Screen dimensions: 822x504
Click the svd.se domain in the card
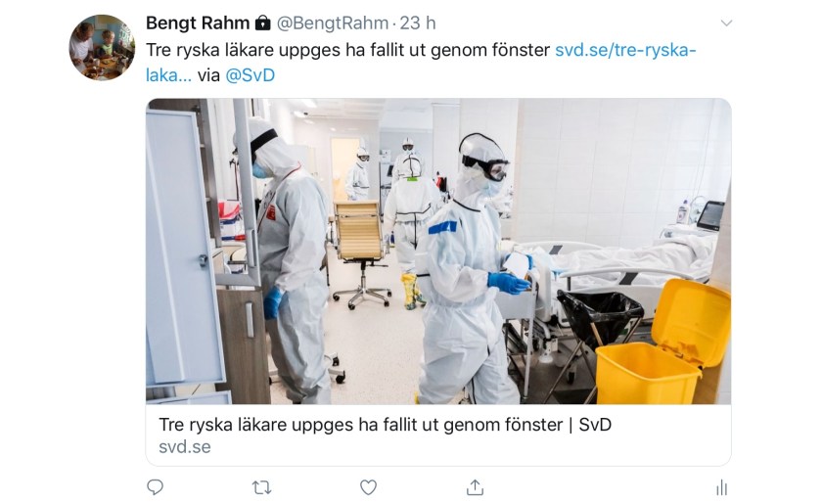pos(185,447)
